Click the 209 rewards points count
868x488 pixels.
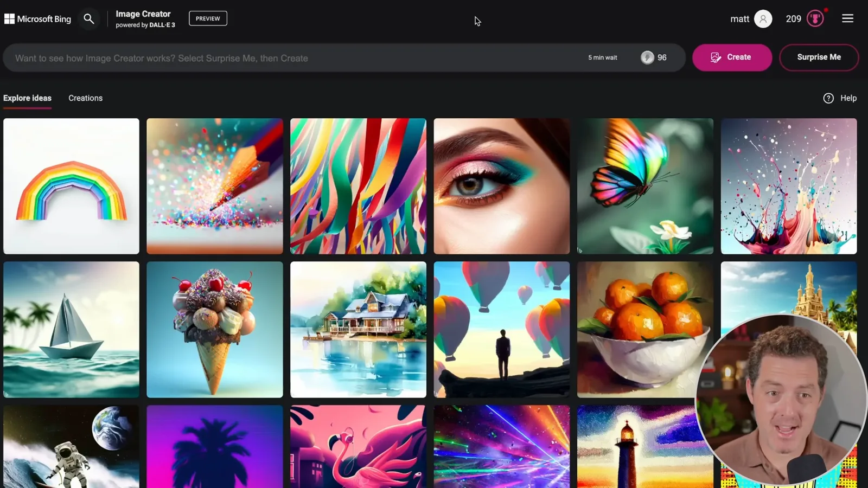(793, 19)
